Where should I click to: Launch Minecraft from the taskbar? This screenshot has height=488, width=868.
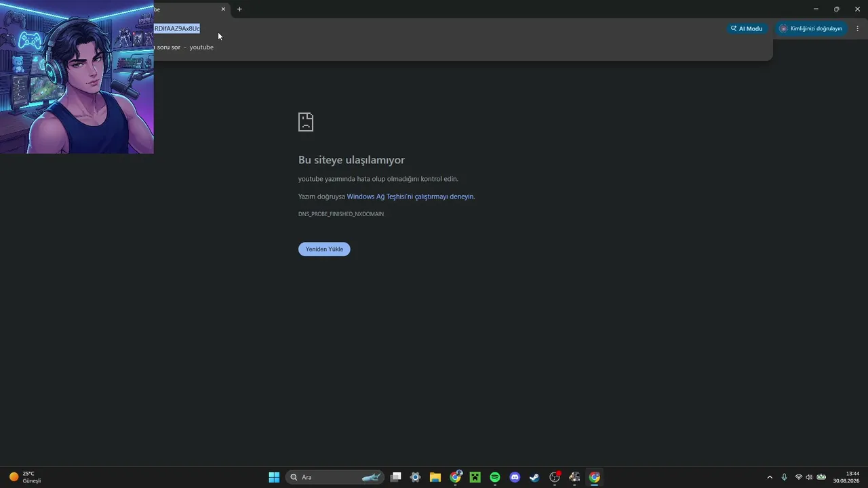pos(475,477)
